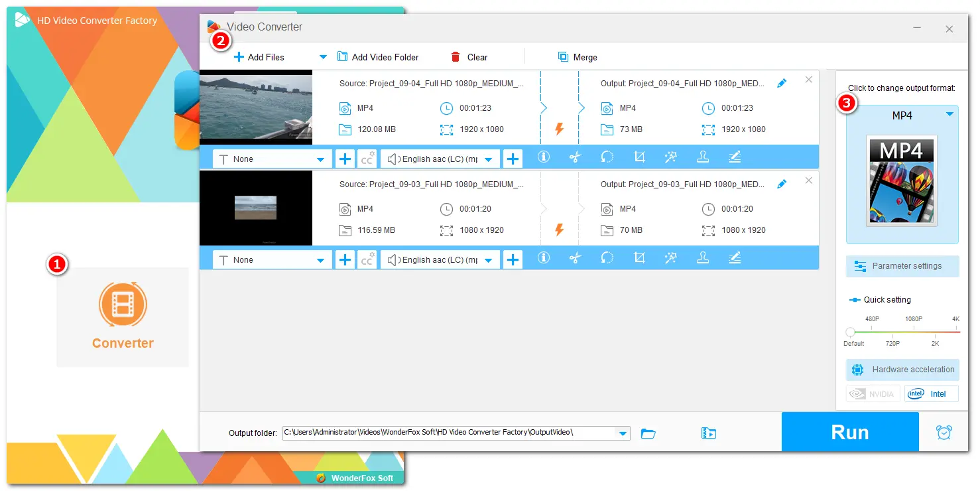Add subtitle file to Project_09-03

coord(345,260)
